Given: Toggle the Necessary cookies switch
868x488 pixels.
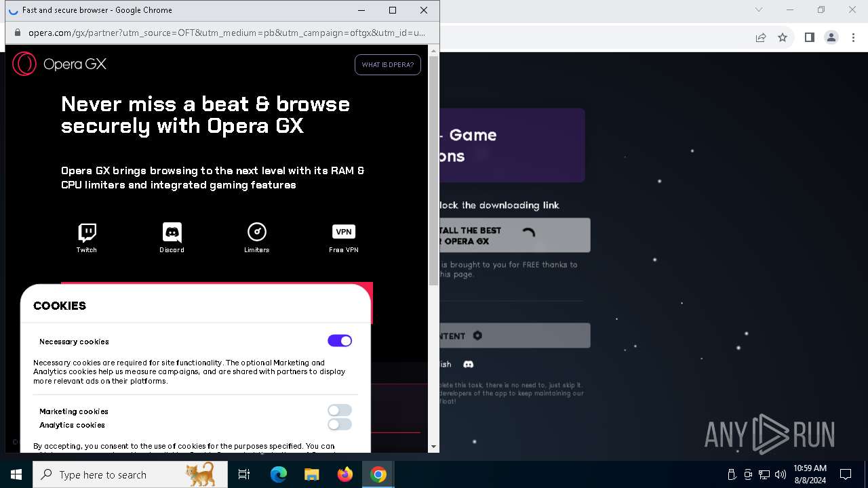Looking at the screenshot, I should (340, 341).
